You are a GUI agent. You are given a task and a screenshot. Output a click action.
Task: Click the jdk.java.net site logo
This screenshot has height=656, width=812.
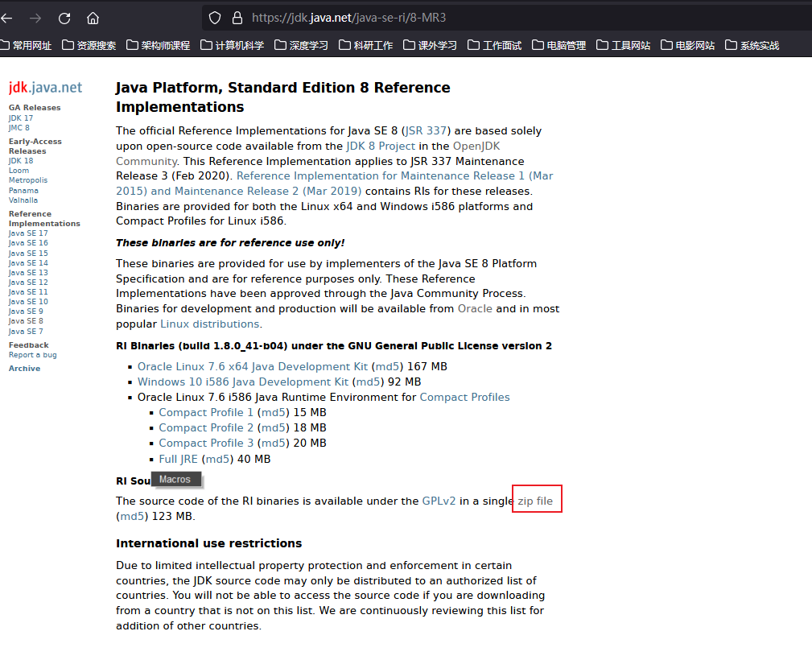pos(45,88)
